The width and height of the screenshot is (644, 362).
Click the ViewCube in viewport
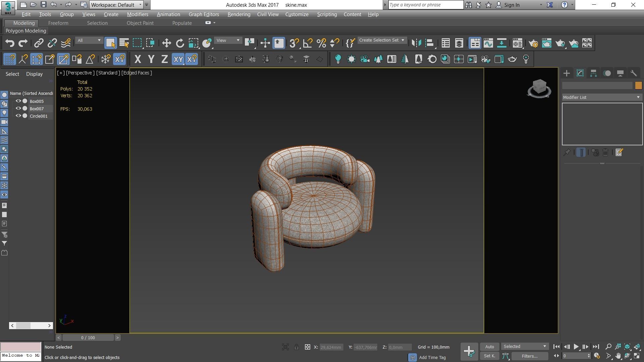click(539, 88)
